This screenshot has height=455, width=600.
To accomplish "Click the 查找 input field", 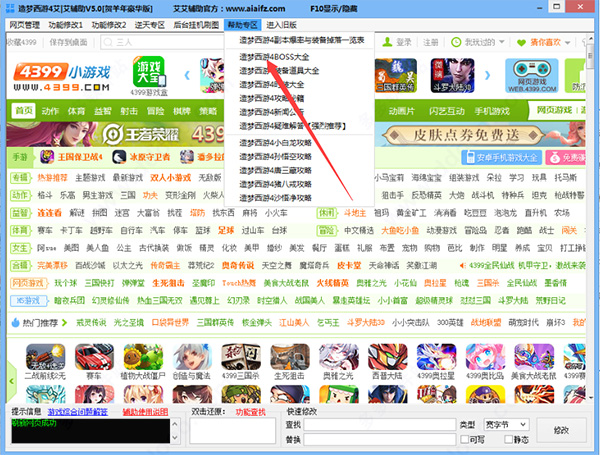I will point(380,425).
